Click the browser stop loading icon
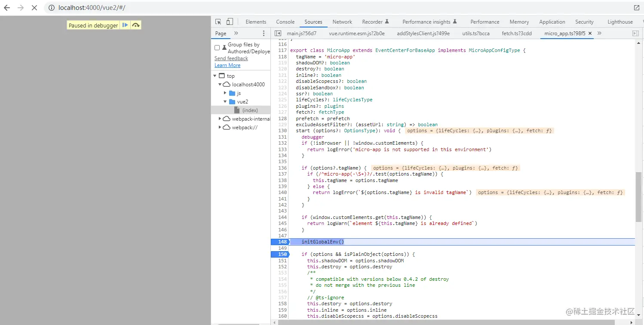 [34, 8]
